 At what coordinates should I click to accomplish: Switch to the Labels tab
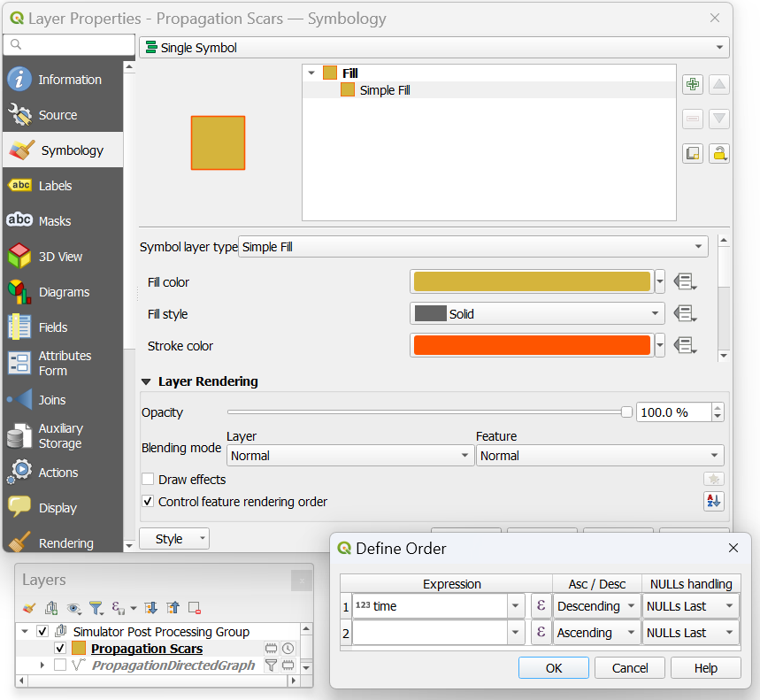[x=63, y=186]
